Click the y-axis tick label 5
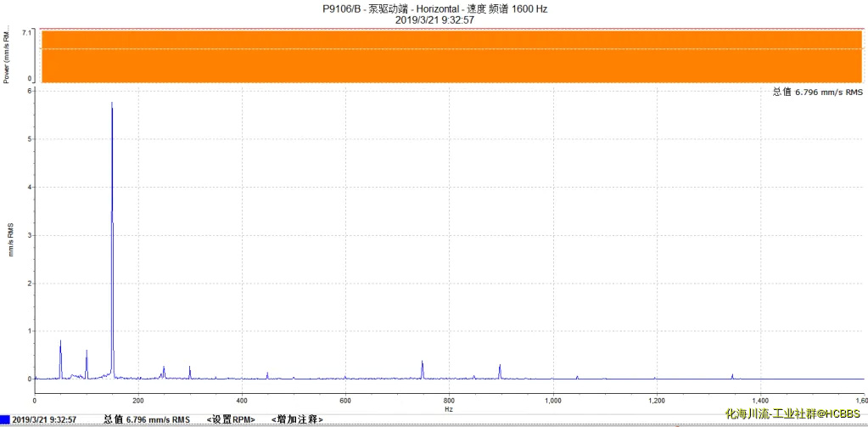Image resolution: width=868 pixels, height=427 pixels. (30, 139)
